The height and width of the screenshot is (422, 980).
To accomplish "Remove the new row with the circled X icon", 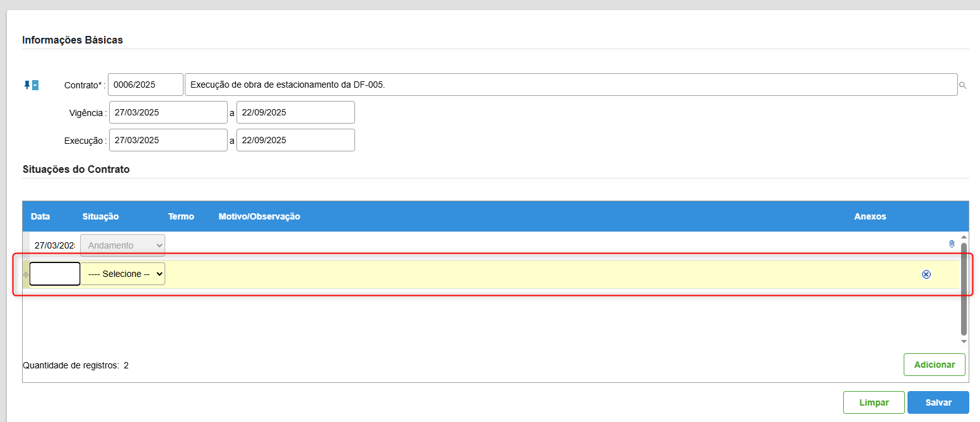I will pos(926,274).
